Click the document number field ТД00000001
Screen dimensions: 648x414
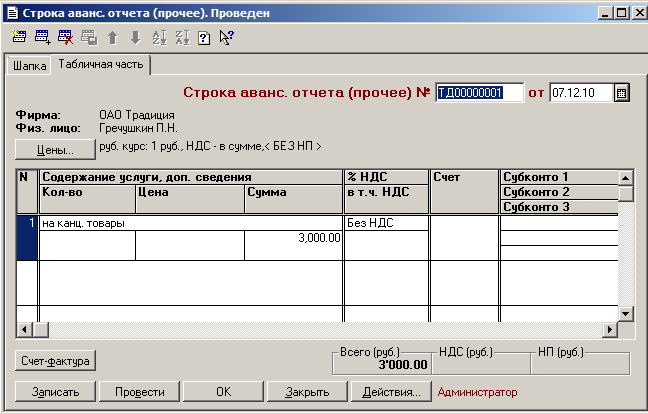480,93
